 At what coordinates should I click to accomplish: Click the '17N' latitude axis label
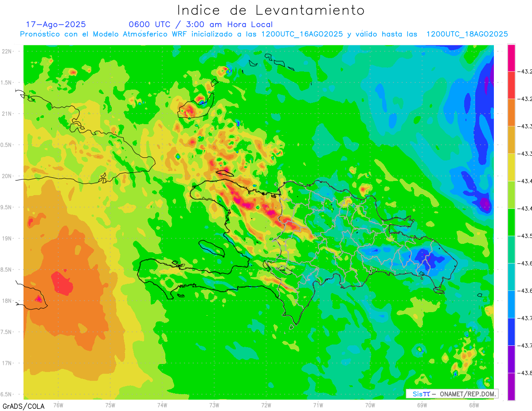tap(8, 363)
